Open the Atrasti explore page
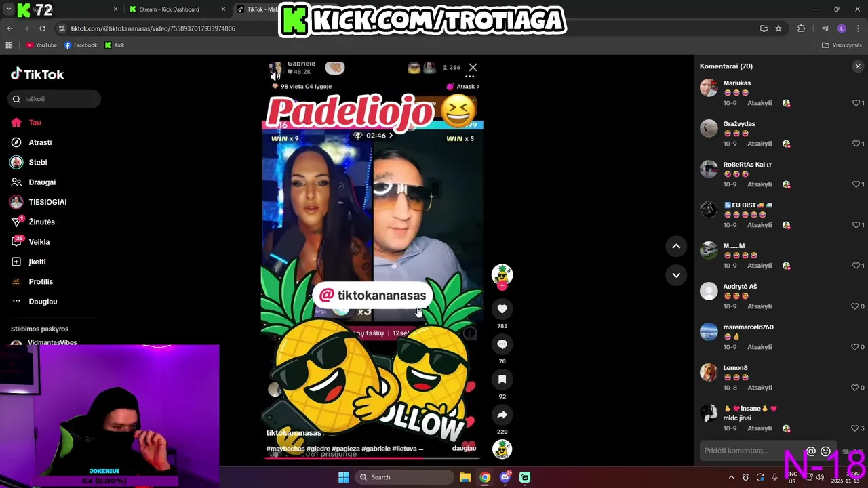Image resolution: width=868 pixels, height=488 pixels. 31,142
